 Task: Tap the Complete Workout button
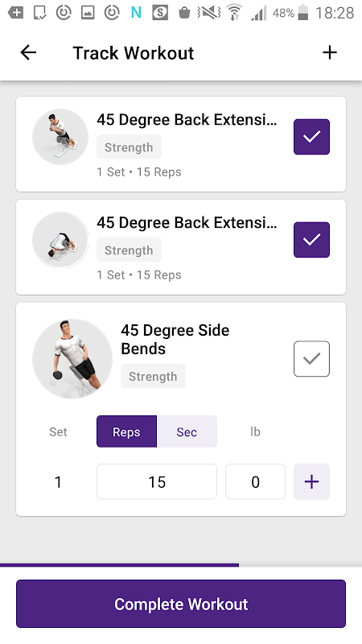(181, 604)
